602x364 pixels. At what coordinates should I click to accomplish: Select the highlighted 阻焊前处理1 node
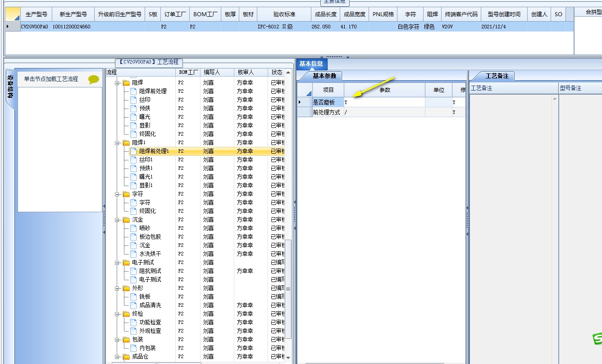tap(154, 151)
